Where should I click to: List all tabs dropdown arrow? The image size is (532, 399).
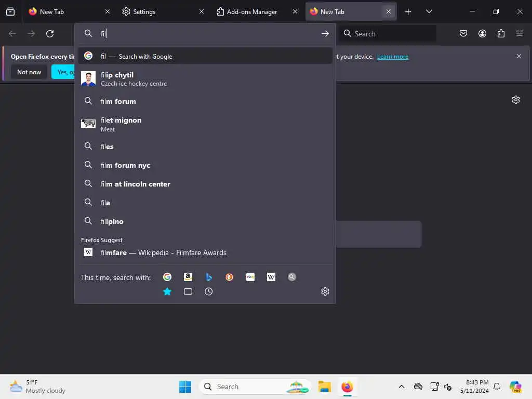[x=429, y=11]
